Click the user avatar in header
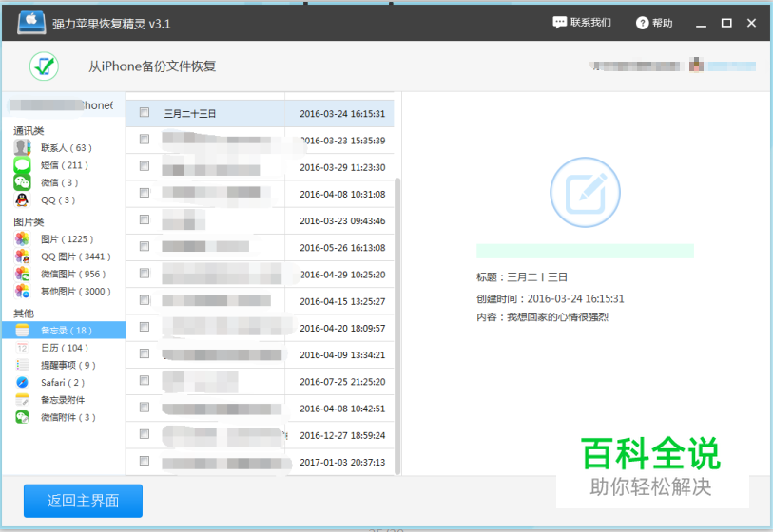 [696, 65]
